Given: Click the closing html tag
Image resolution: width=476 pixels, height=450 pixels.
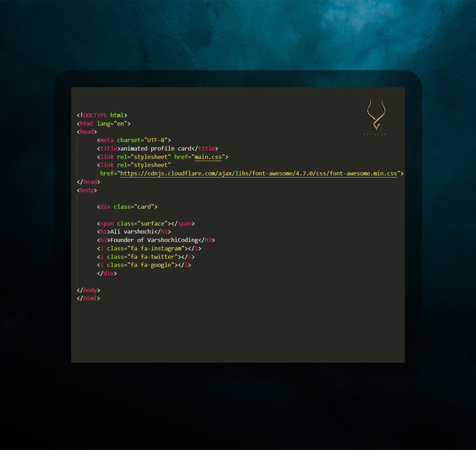Looking at the screenshot, I should point(88,298).
